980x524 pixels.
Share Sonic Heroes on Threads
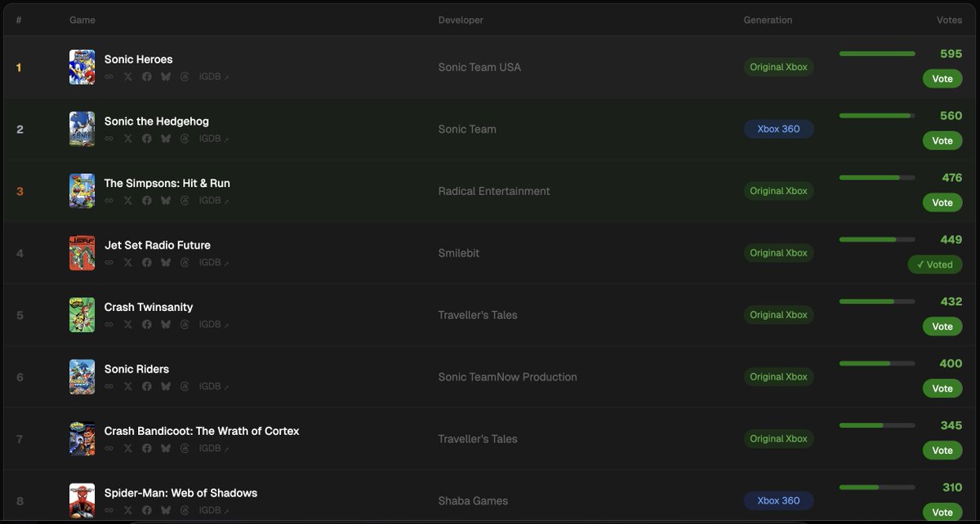pos(185,77)
